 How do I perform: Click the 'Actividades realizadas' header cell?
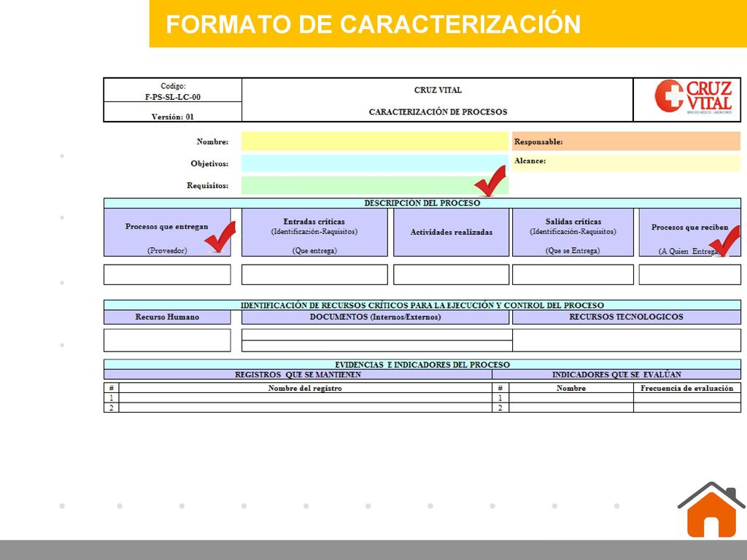pos(451,233)
